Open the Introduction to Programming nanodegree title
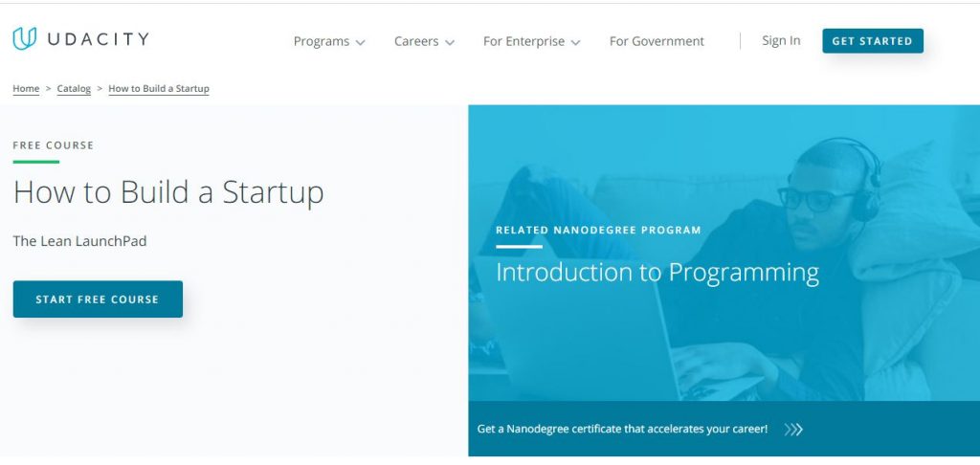This screenshot has width=980, height=465. click(657, 273)
